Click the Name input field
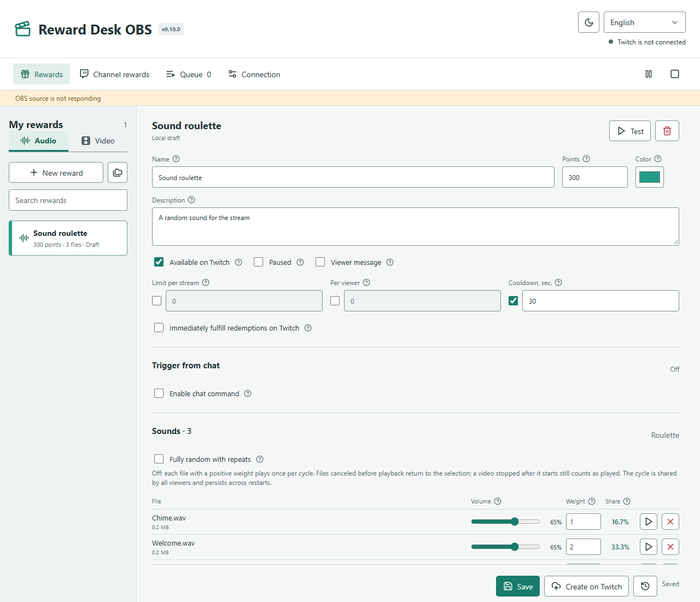The height and width of the screenshot is (602, 700). [x=353, y=177]
